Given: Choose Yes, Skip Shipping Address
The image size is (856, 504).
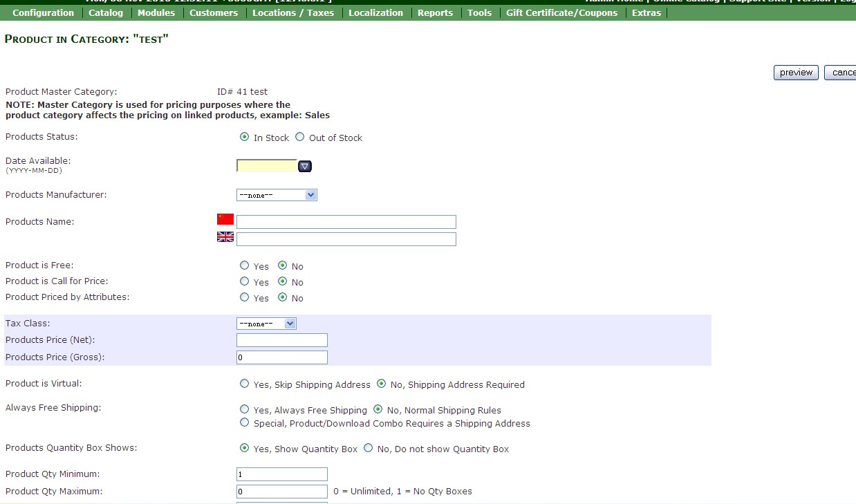Looking at the screenshot, I should [244, 384].
